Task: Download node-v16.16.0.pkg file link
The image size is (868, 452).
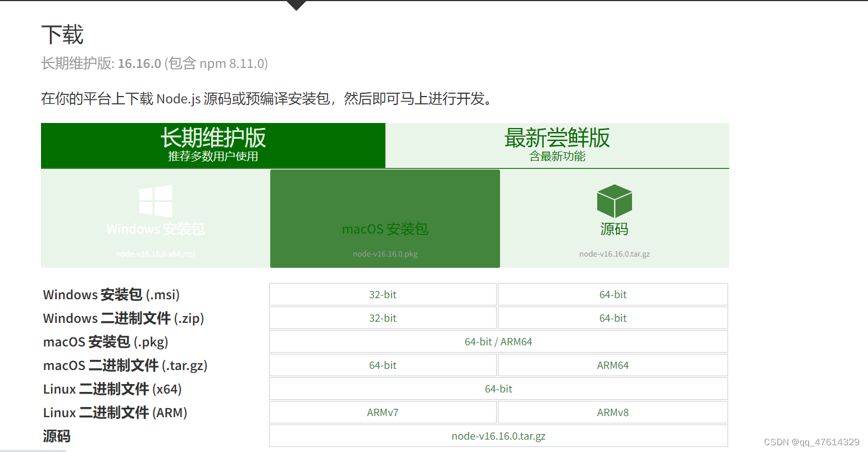Action: [x=385, y=254]
